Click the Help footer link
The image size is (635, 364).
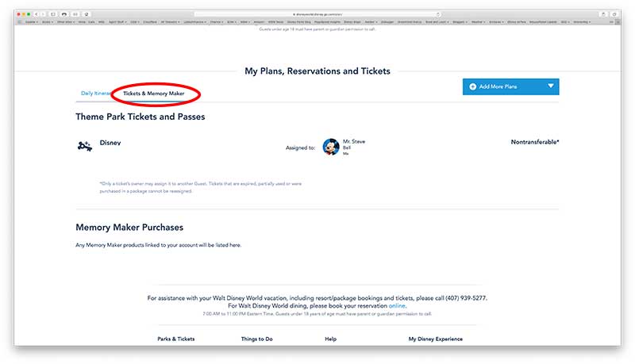click(x=331, y=339)
